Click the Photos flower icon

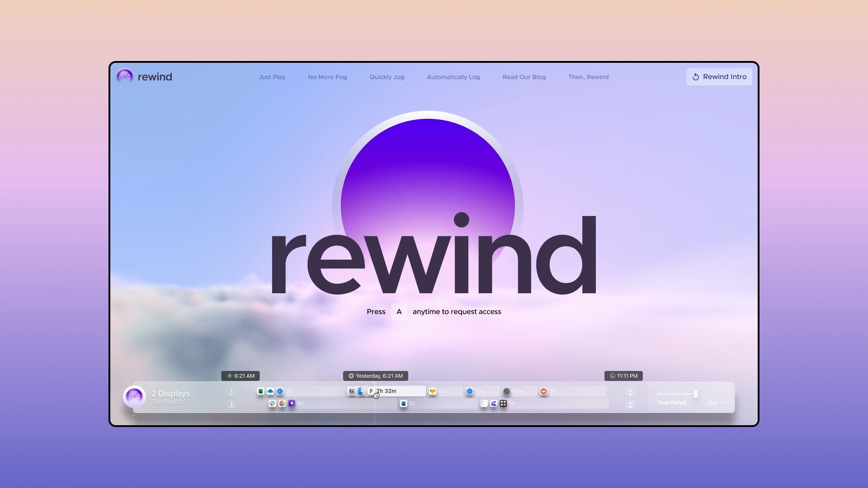282,404
